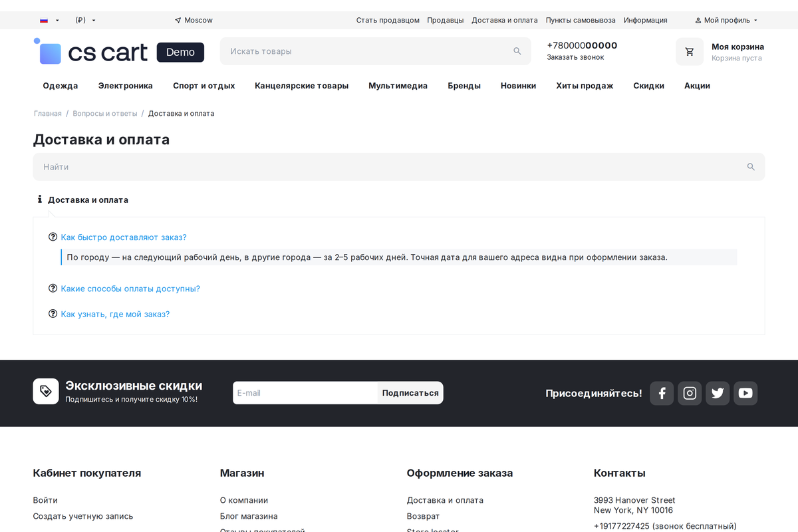Expand the Мой профиль account menu

[726, 20]
